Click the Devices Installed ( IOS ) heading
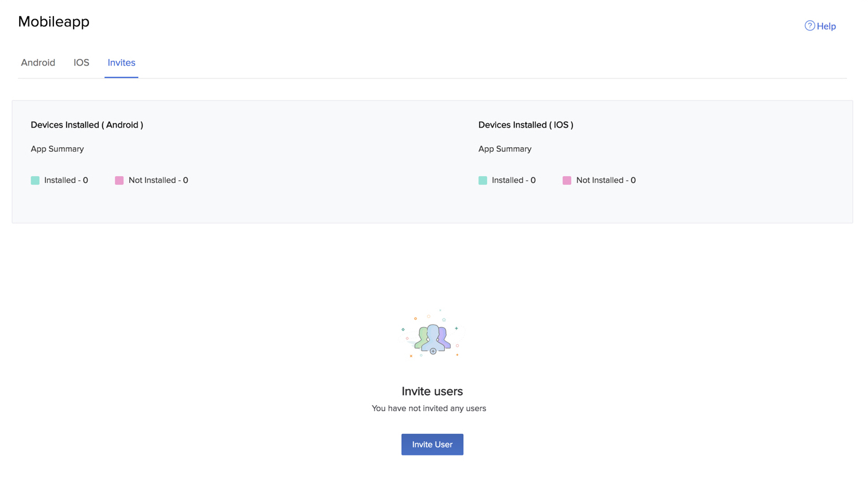Viewport: 868px width, 483px height. 526,125
